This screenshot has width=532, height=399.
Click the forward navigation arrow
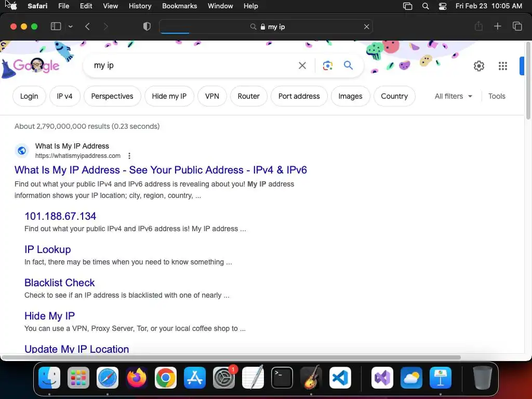105,26
